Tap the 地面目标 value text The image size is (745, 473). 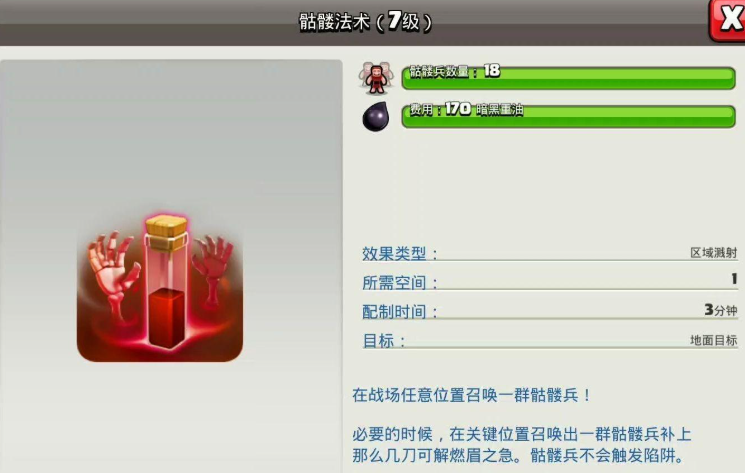(714, 340)
